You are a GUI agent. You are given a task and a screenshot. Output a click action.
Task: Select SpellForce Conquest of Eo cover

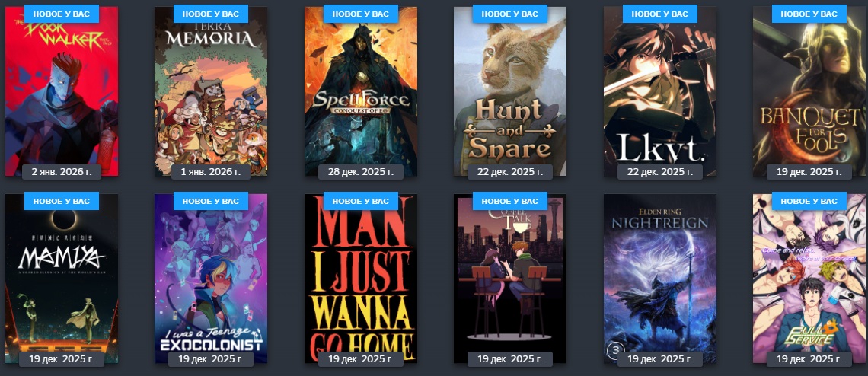coord(361,91)
